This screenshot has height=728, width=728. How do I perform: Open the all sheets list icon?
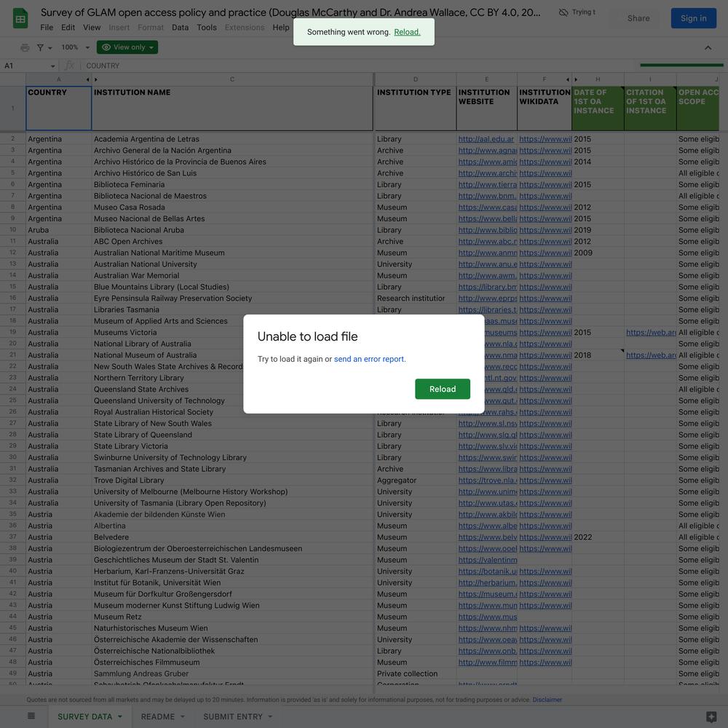31,716
